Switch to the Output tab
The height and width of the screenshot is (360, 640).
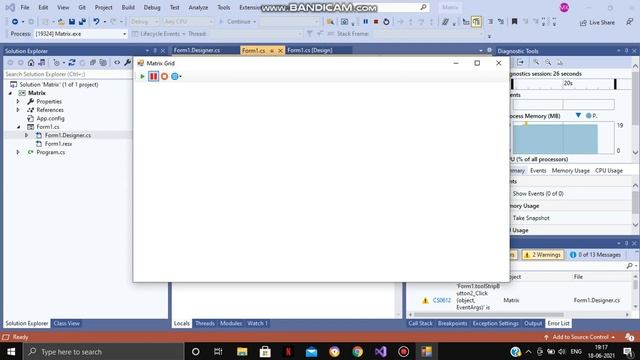click(x=533, y=323)
